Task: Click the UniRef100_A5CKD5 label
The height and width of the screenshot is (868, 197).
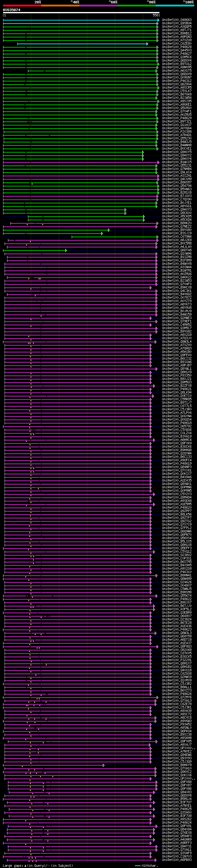Action: click(177, 216)
